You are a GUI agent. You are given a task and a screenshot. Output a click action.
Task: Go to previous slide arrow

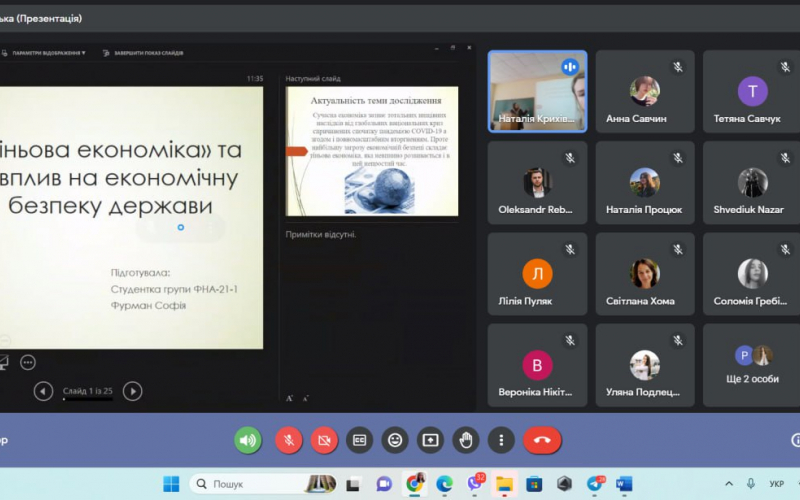pos(43,391)
